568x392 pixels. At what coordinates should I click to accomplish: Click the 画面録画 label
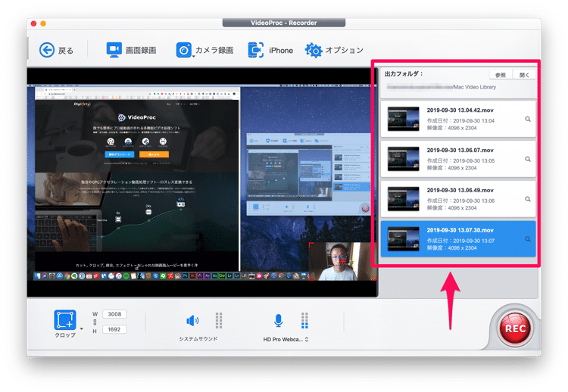(141, 50)
